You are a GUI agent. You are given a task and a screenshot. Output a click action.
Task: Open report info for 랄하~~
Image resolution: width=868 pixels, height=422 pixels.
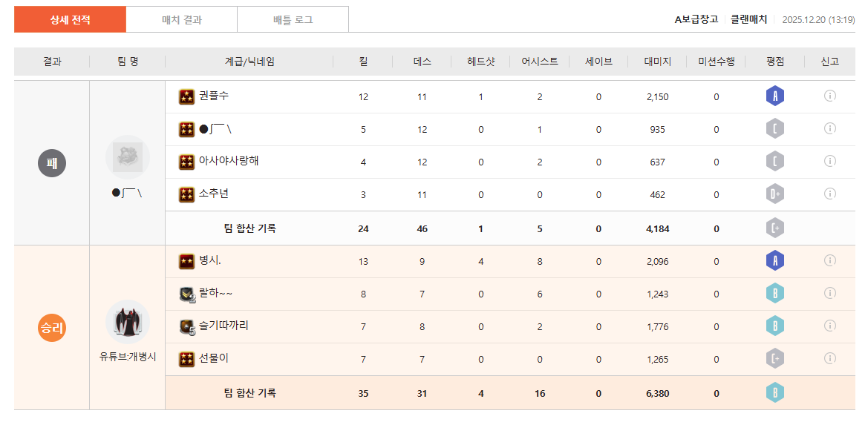pos(830,293)
